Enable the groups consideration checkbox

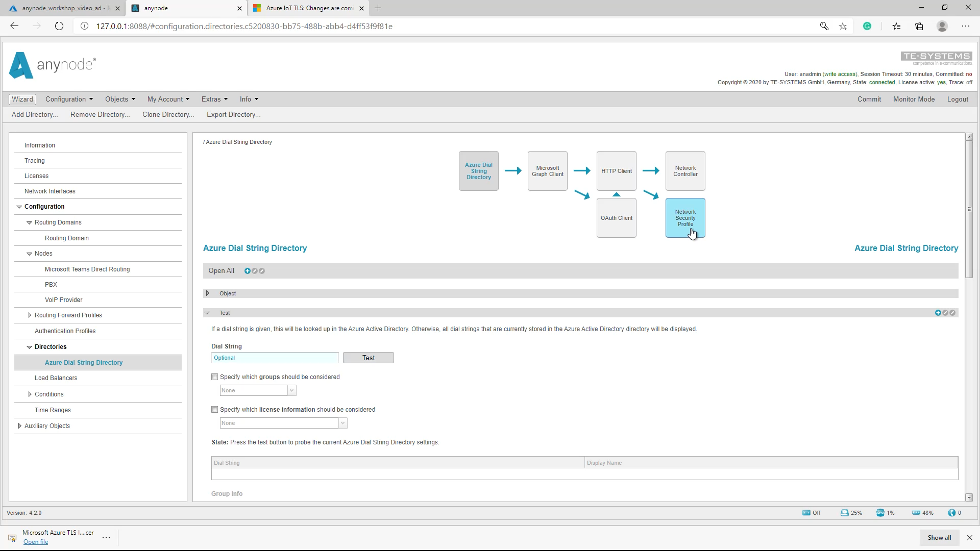pyautogui.click(x=215, y=377)
